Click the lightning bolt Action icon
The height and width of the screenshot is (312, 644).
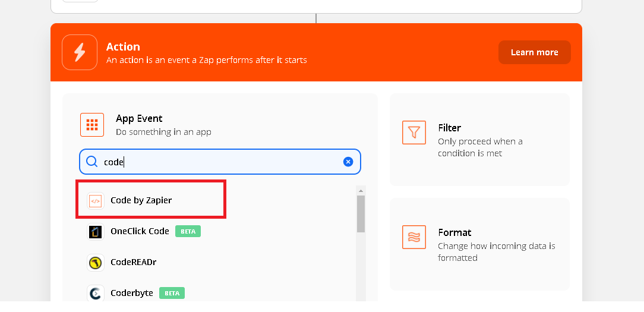80,52
